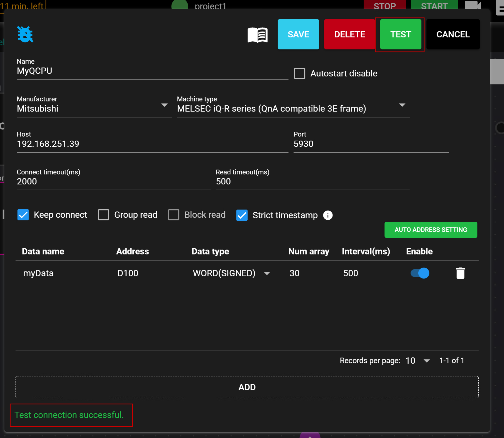Toggle the Keep connect checkbox
504x438 pixels.
23,215
